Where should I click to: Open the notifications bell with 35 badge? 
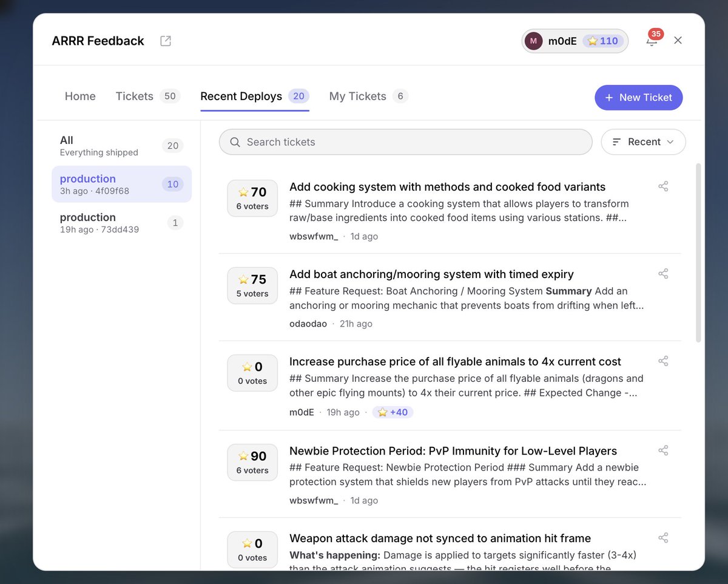pyautogui.click(x=652, y=41)
